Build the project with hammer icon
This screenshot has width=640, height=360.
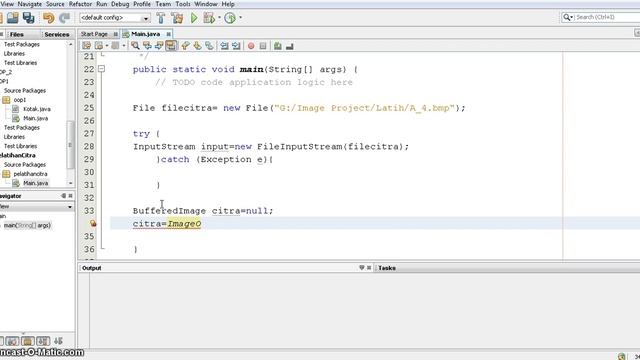click(161, 18)
